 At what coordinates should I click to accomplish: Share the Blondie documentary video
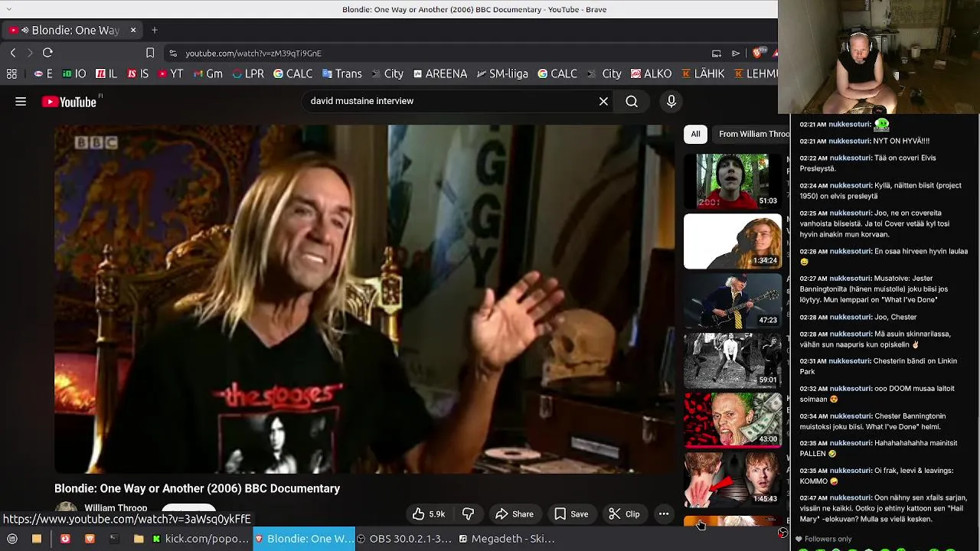514,514
